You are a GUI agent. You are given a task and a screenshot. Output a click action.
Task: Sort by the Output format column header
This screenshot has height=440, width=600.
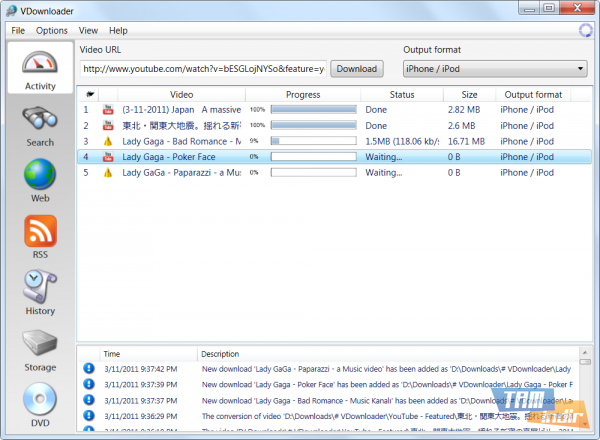tap(533, 95)
